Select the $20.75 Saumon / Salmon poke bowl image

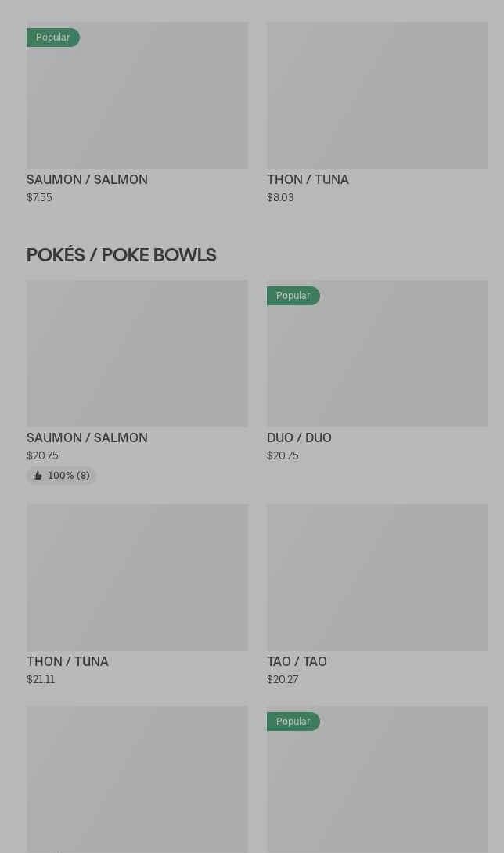[x=137, y=354]
